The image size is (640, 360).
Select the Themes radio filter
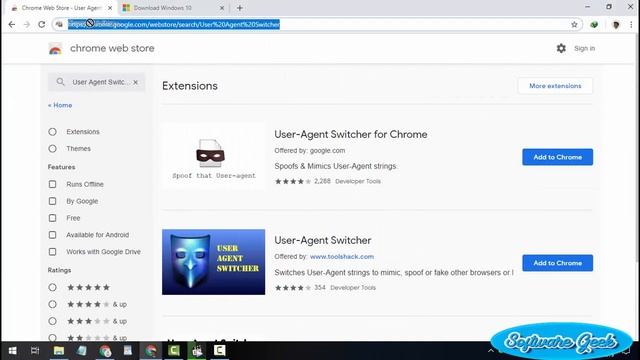tap(52, 149)
